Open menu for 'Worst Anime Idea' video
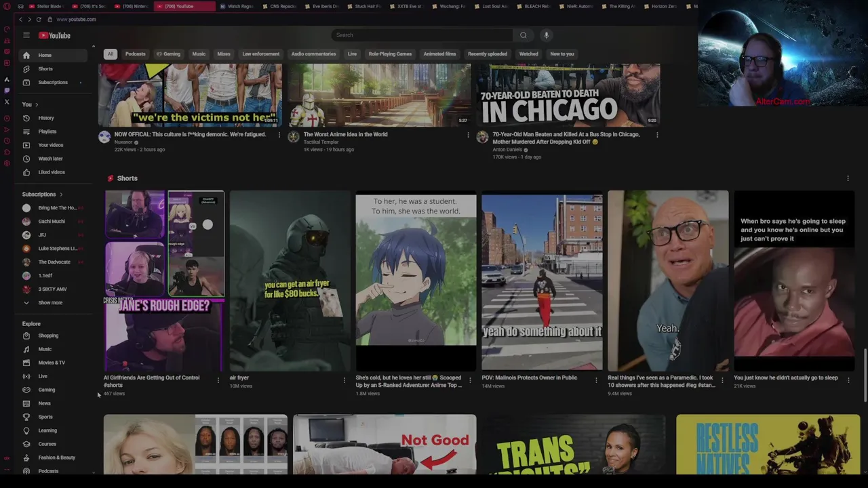The height and width of the screenshot is (488, 868). click(x=468, y=135)
